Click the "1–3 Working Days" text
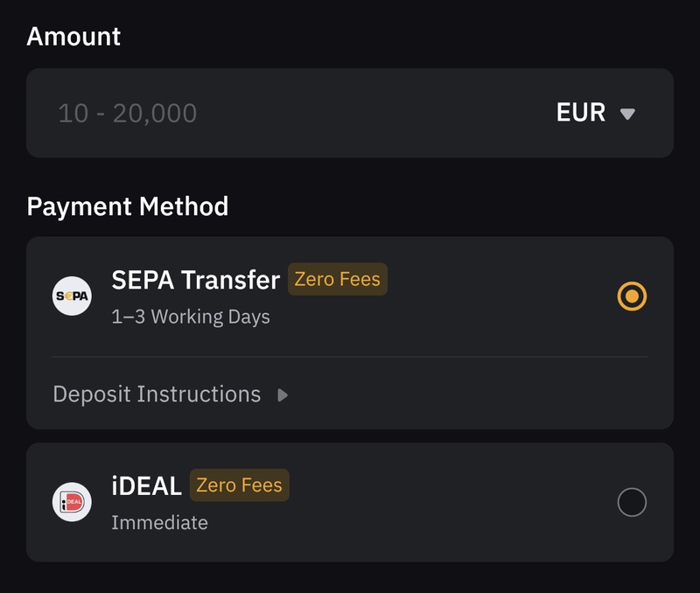Viewport: 700px width, 593px height. pyautogui.click(x=191, y=317)
